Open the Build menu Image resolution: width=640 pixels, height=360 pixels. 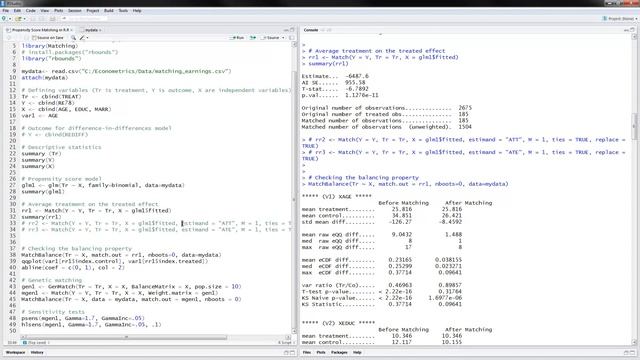pyautogui.click(x=109, y=11)
